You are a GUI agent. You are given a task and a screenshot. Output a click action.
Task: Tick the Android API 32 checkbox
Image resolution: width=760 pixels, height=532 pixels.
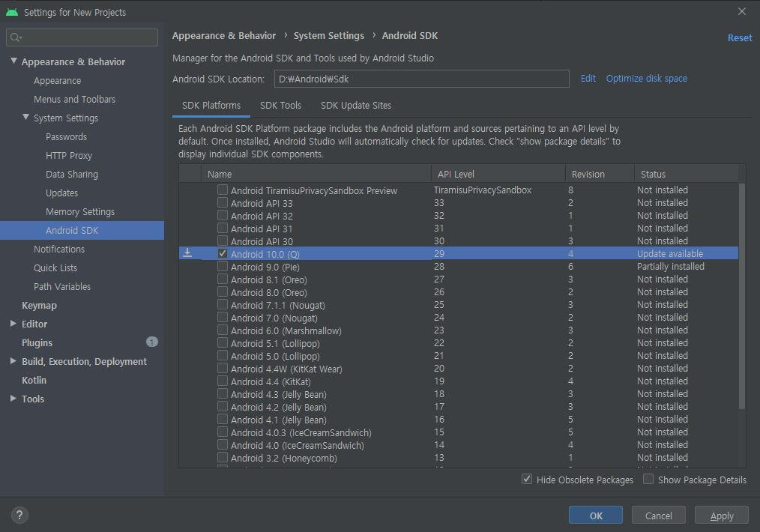tap(223, 215)
